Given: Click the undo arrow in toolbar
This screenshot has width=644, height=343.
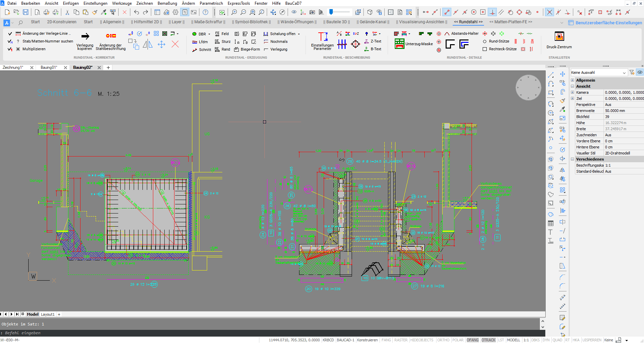Looking at the screenshot, I should (x=136, y=12).
